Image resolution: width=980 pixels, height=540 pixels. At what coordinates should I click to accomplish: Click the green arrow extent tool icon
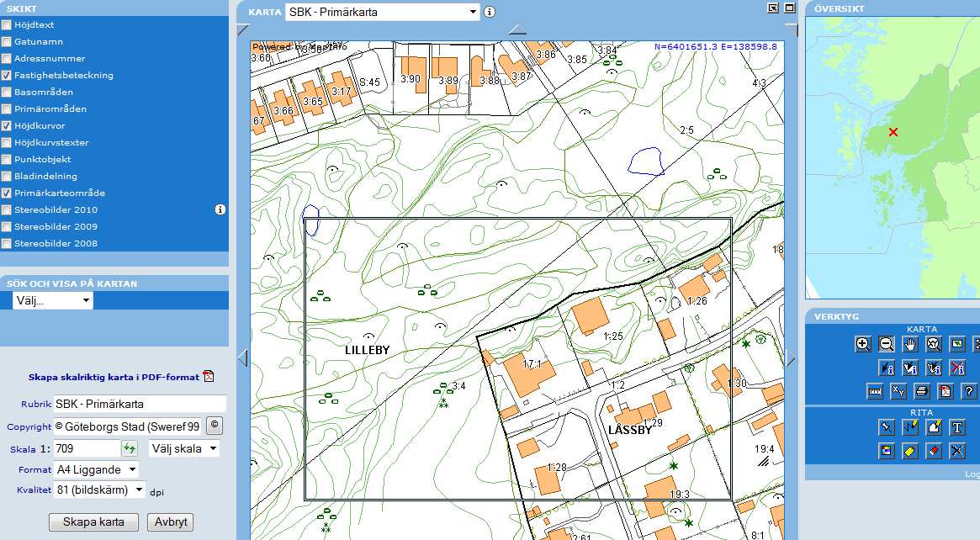point(957,344)
